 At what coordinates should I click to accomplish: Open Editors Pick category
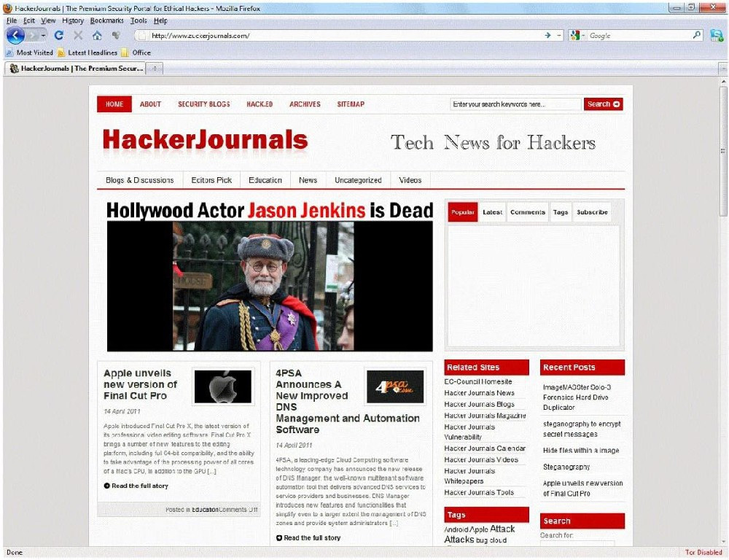coord(211,180)
